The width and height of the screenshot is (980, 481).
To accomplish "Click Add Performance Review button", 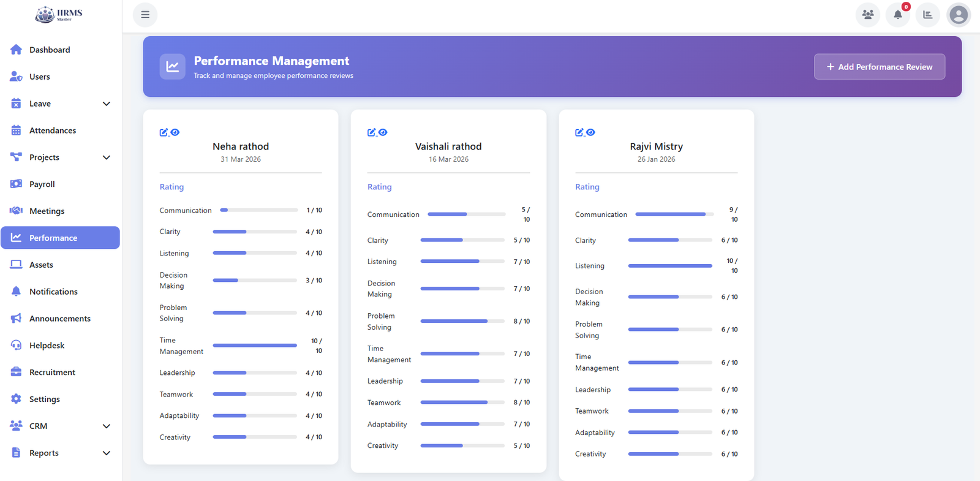I will tap(880, 67).
